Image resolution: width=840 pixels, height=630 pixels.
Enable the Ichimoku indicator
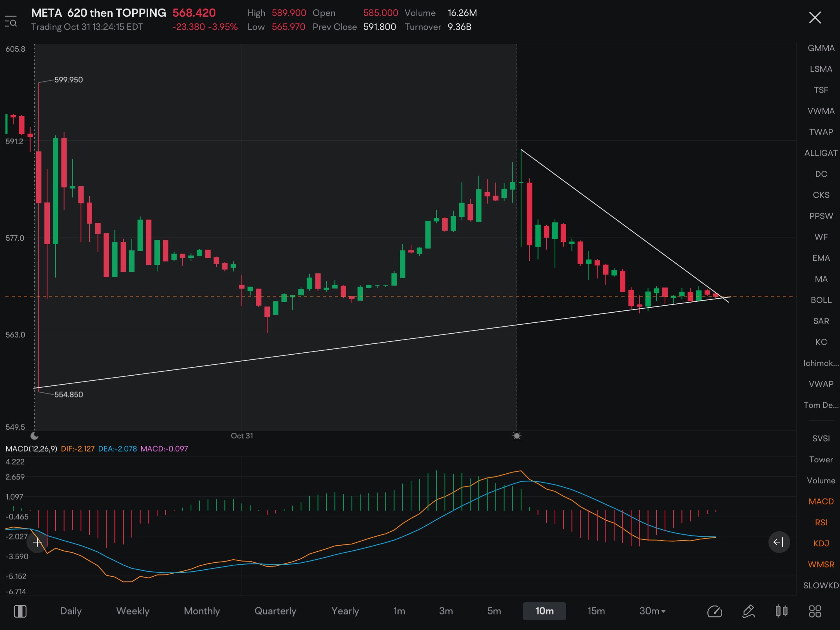[x=821, y=363]
